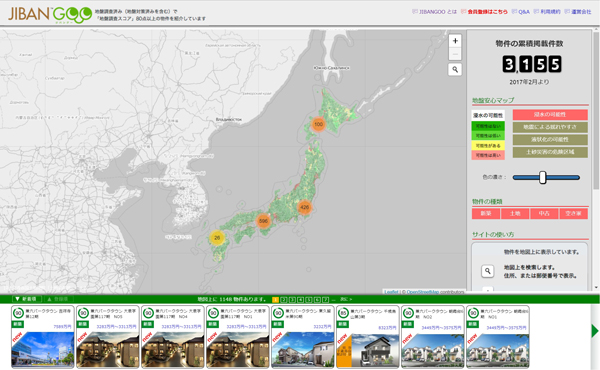600x370 pixels.
Task: Click the right panel vertical scrollbar
Action: (x=596, y=111)
